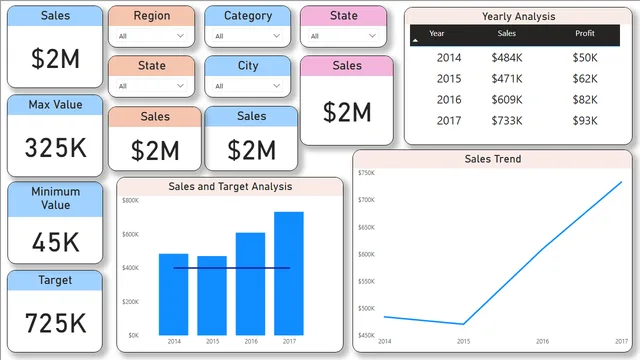Open the pink State slicer dropdown
Viewport: 640px width, 360px height.
click(343, 36)
